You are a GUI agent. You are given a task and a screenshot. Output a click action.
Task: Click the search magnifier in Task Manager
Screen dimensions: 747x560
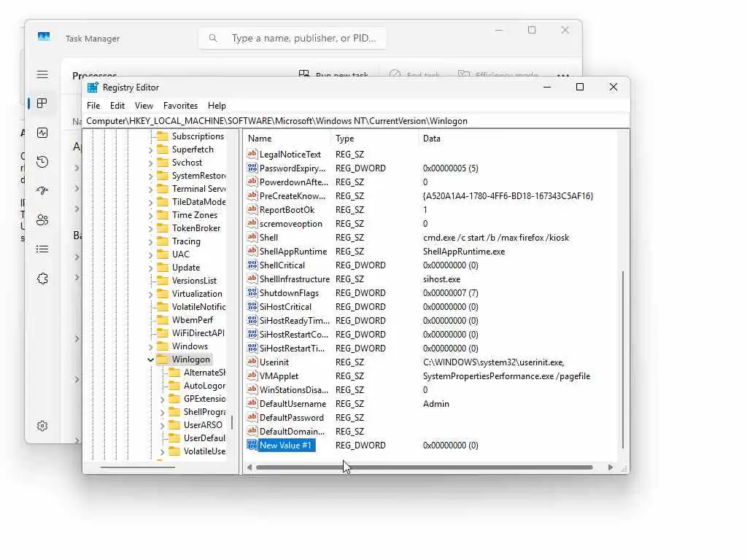click(x=213, y=38)
